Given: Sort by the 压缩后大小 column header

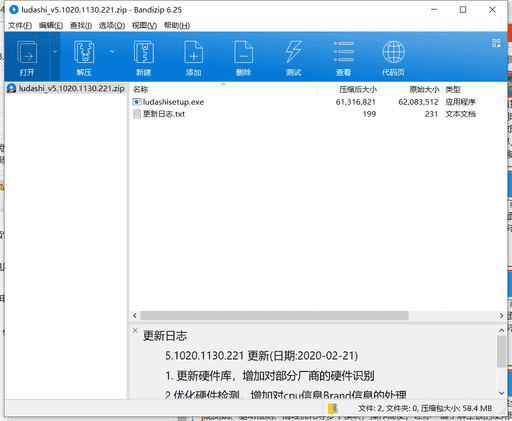Looking at the screenshot, I should pos(348,89).
